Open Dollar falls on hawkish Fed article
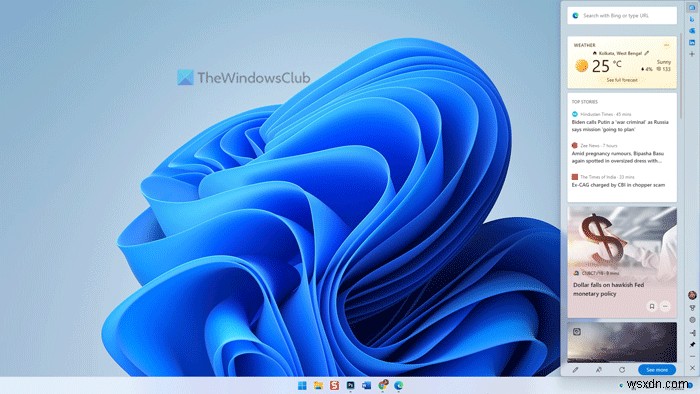 (x=608, y=289)
